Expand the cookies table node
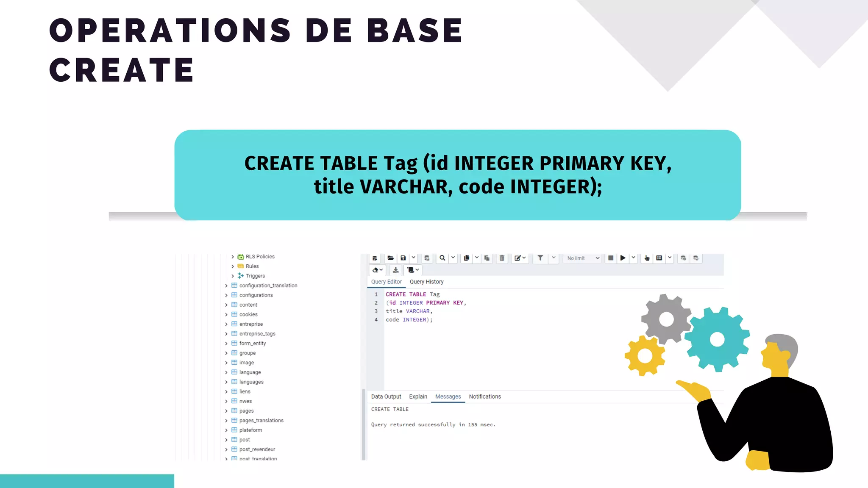868x488 pixels. [x=226, y=315]
